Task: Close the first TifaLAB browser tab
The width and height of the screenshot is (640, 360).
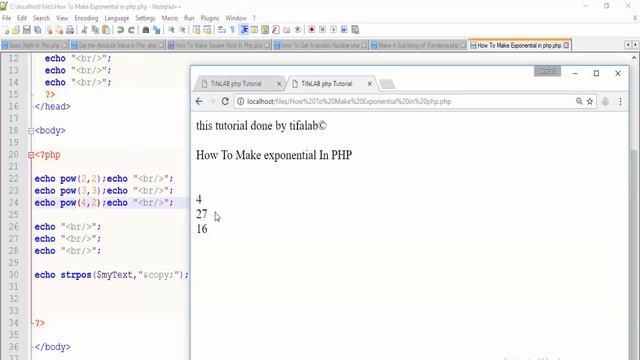Action: tap(279, 84)
